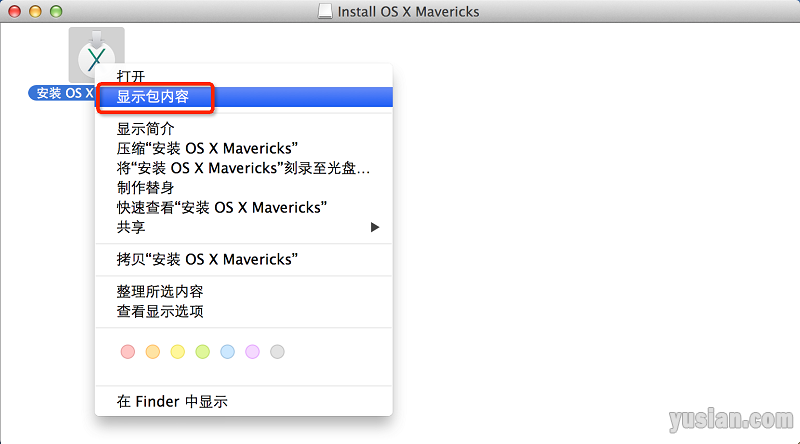Create an alias with 制作替身

[x=145, y=188]
